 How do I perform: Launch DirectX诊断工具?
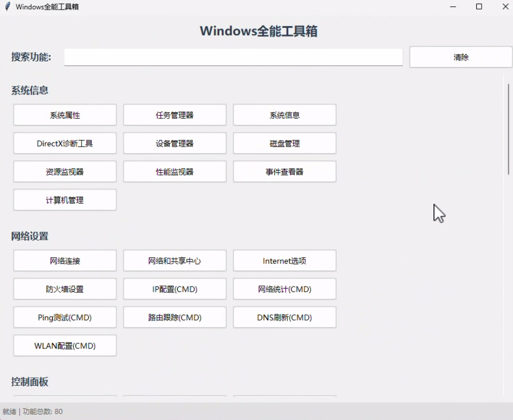[x=65, y=143]
